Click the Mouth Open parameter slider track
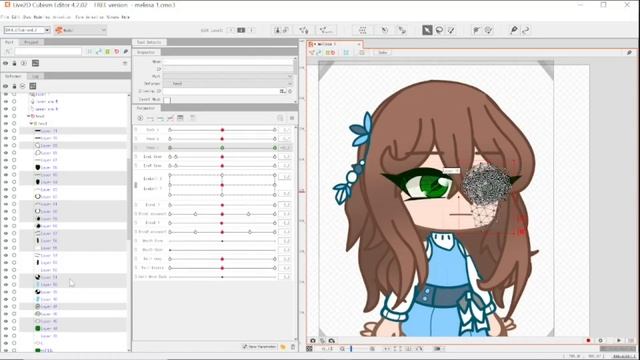 tap(222, 250)
